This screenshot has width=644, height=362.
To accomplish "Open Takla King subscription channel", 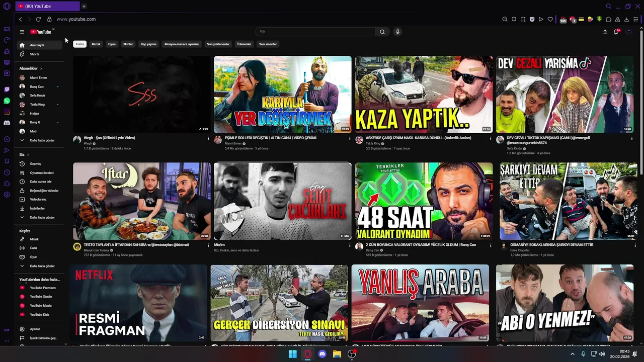I will coord(40,105).
